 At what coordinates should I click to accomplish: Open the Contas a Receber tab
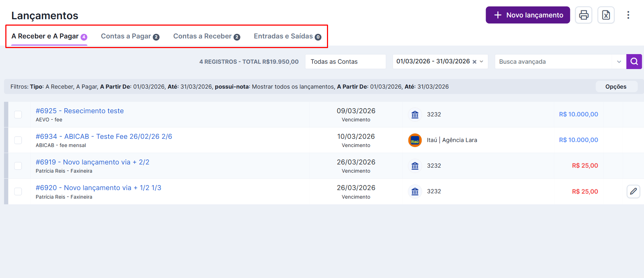[x=206, y=36]
